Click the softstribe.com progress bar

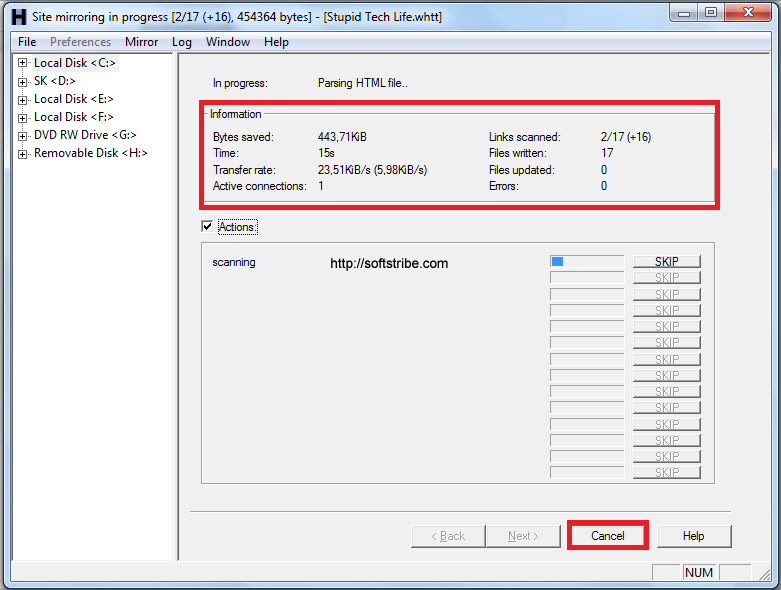pyautogui.click(x=587, y=261)
